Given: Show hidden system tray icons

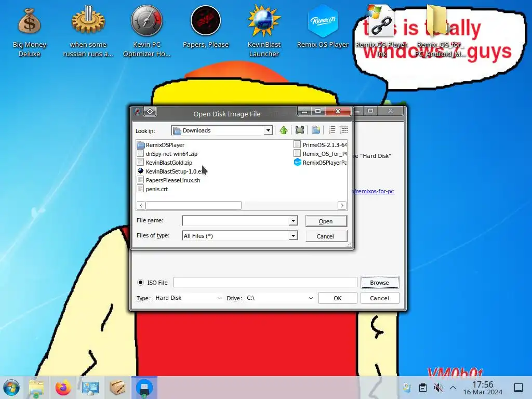Looking at the screenshot, I should tap(453, 388).
